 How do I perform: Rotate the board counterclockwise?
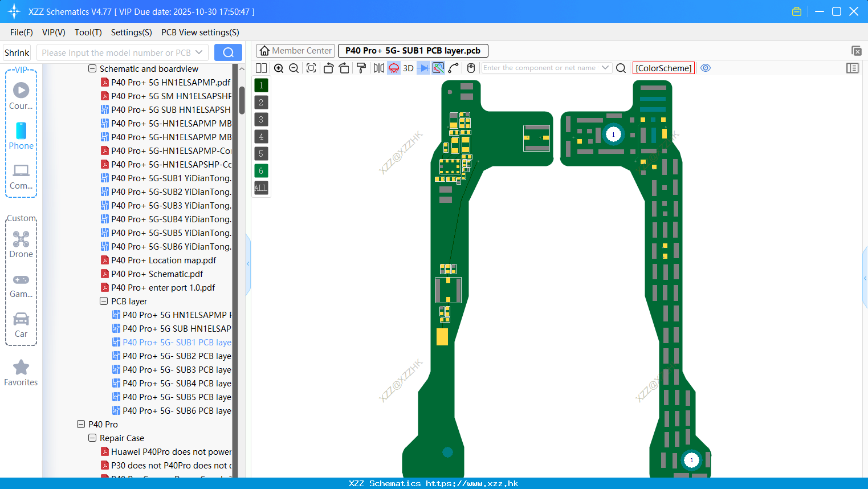[x=328, y=68]
